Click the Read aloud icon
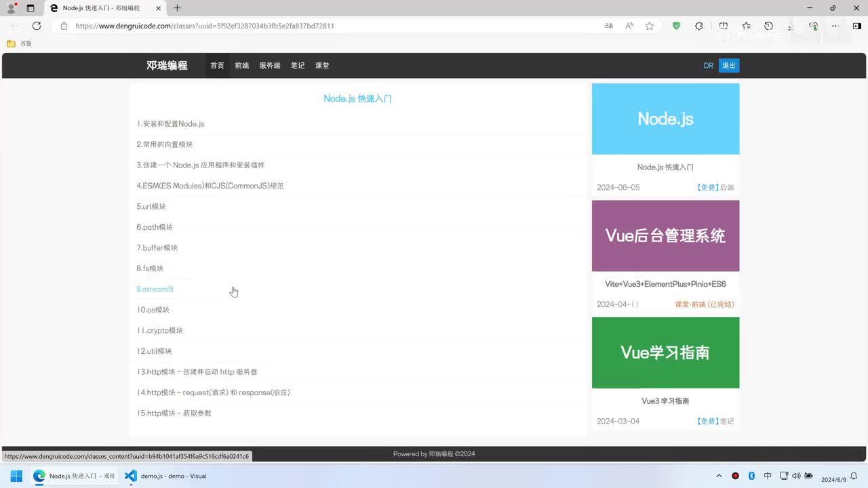 pyautogui.click(x=629, y=26)
